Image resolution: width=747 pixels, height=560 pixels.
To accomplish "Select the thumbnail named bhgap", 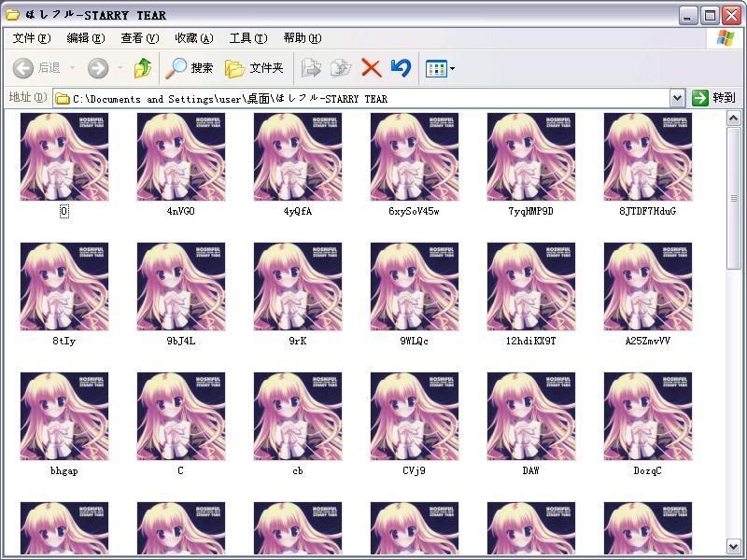I will [x=64, y=416].
